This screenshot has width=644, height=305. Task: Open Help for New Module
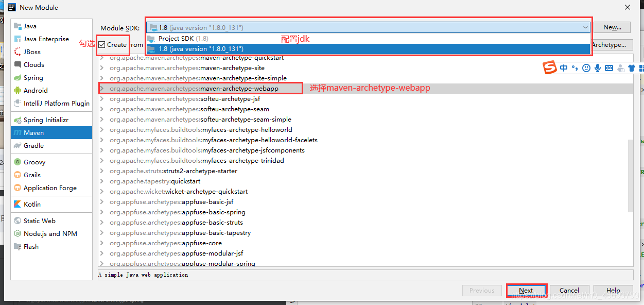click(613, 291)
